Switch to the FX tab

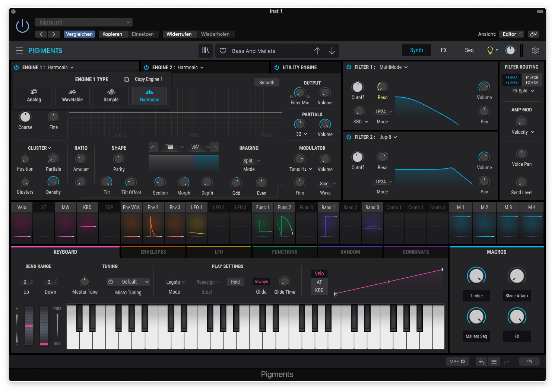444,50
